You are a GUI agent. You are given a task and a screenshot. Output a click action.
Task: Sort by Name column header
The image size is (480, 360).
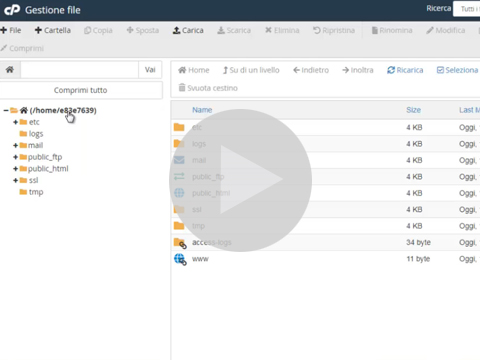tap(202, 110)
